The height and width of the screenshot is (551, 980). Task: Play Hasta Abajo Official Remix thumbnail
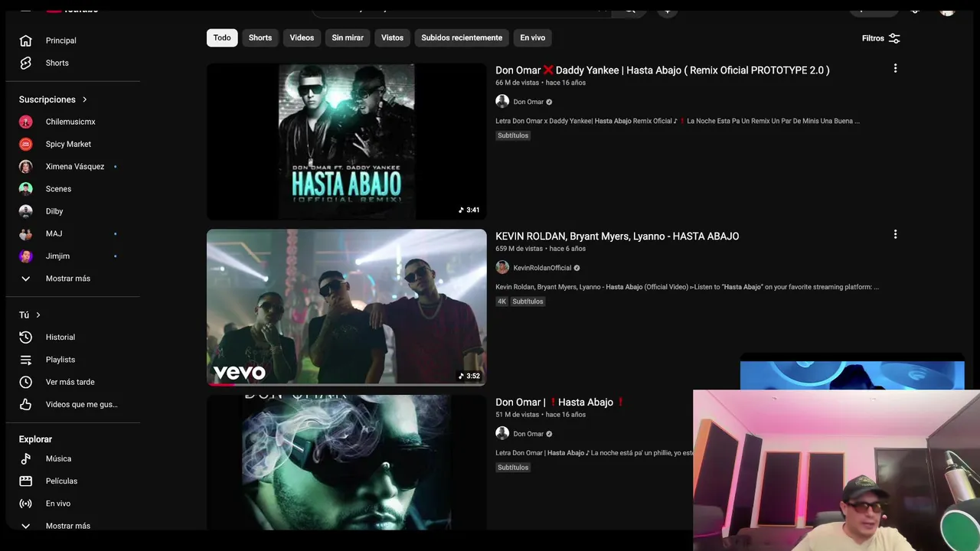point(346,142)
